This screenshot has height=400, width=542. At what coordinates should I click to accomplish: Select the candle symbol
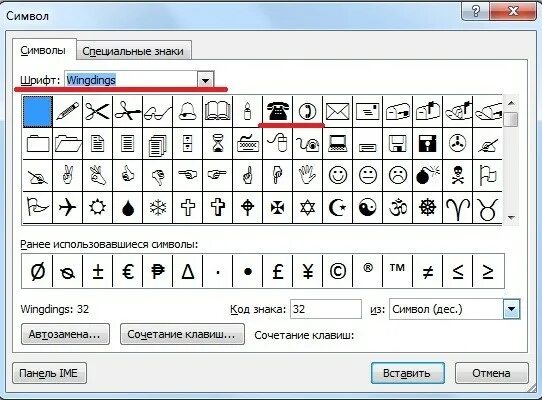247,112
